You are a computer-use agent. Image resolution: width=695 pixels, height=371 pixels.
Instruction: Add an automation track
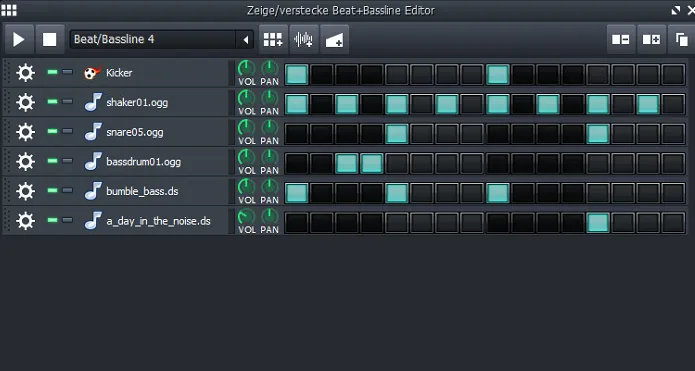(x=334, y=39)
